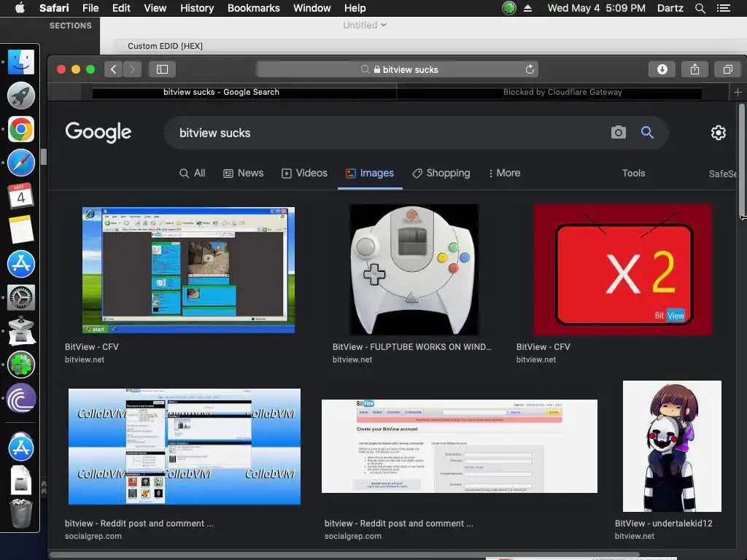Open the Create your BitView account image
This screenshot has width=747, height=560.
tap(460, 446)
